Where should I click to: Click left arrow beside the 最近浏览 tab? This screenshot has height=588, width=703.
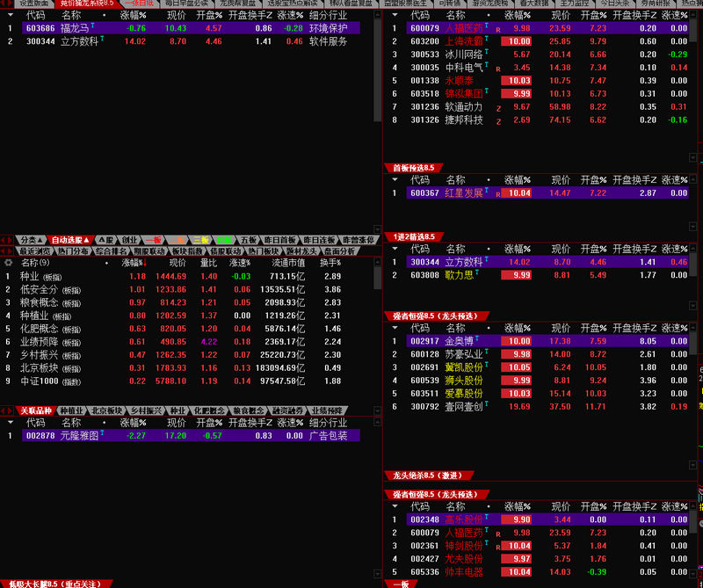4,251
